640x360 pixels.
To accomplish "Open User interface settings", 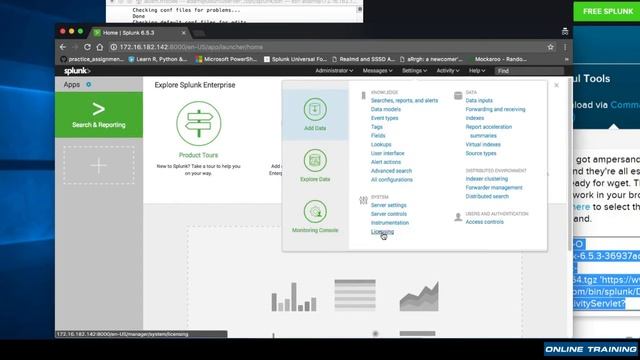I will tap(388, 153).
